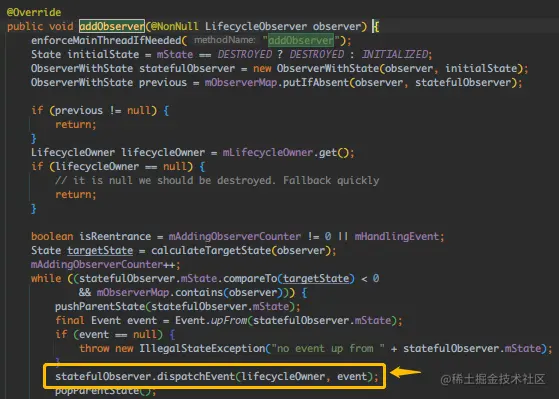The height and width of the screenshot is (399, 559).
Task: Click the methodName: parameter hint
Action: [x=225, y=40]
